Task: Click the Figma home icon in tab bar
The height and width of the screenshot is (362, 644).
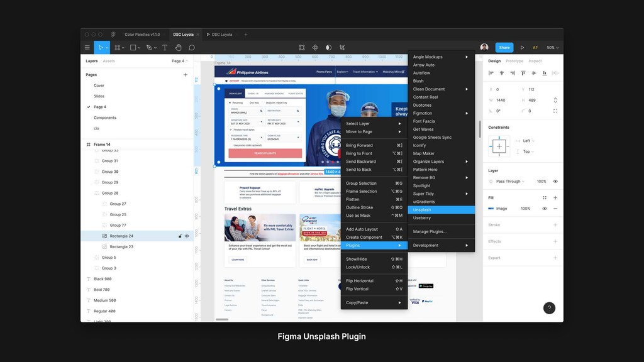Action: click(113, 35)
